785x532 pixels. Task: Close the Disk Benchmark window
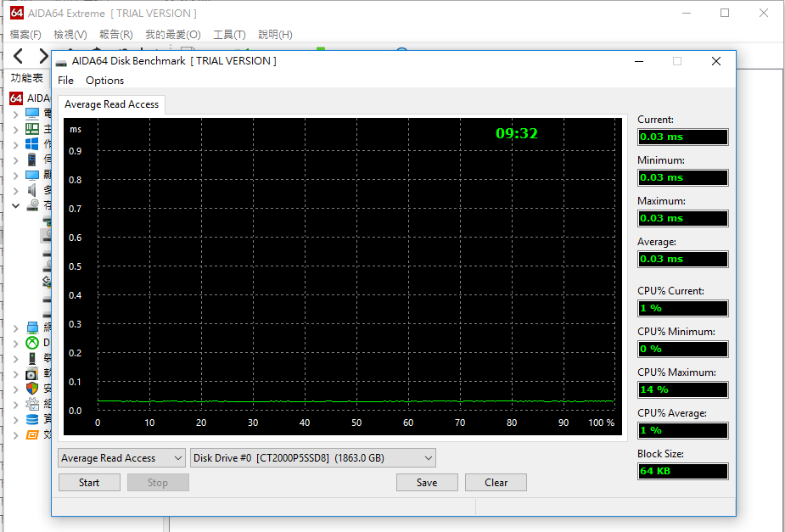point(716,61)
